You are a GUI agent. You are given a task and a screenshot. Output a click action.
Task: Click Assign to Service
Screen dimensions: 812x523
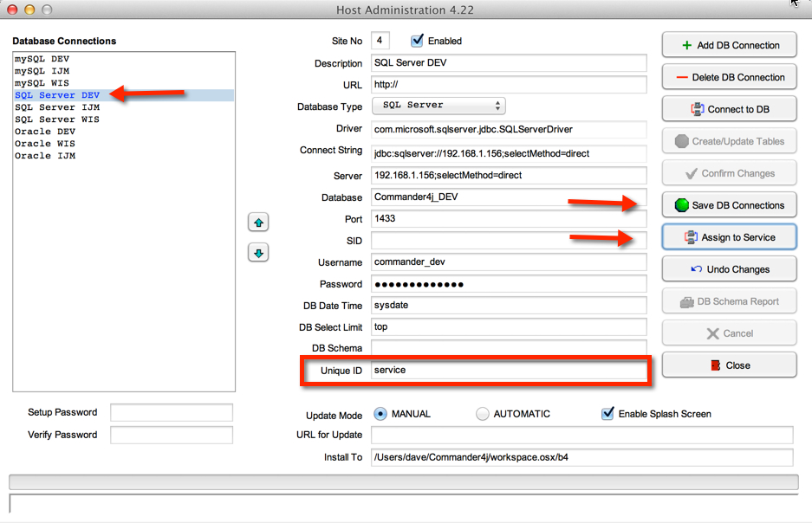click(x=729, y=237)
